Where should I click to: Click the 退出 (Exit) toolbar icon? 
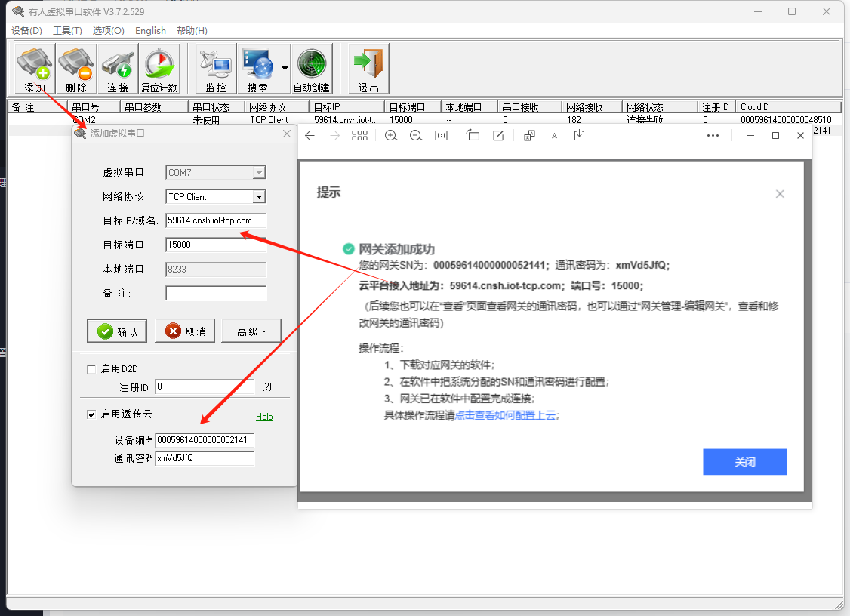coord(368,68)
